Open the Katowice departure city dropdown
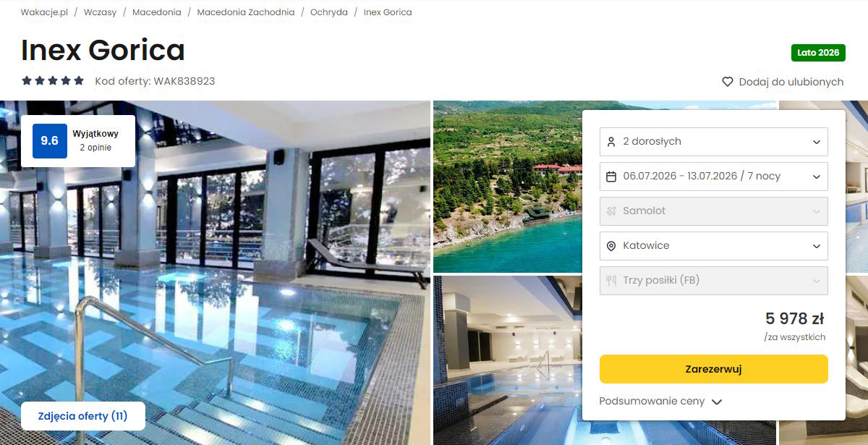 pyautogui.click(x=714, y=246)
